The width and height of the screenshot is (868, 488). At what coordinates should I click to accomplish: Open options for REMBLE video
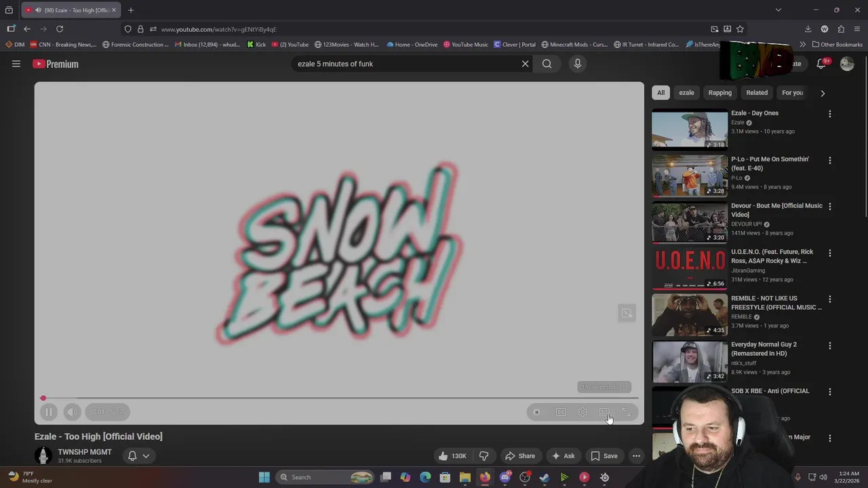pyautogui.click(x=829, y=300)
